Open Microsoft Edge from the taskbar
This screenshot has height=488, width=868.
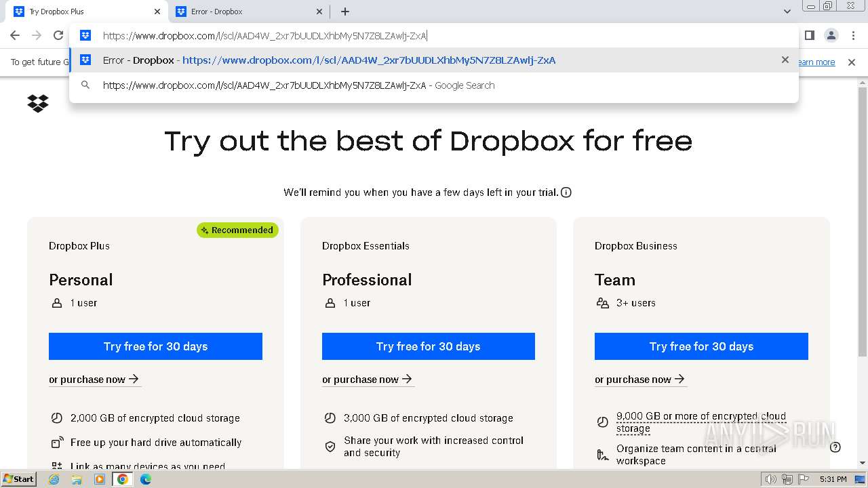(x=146, y=479)
